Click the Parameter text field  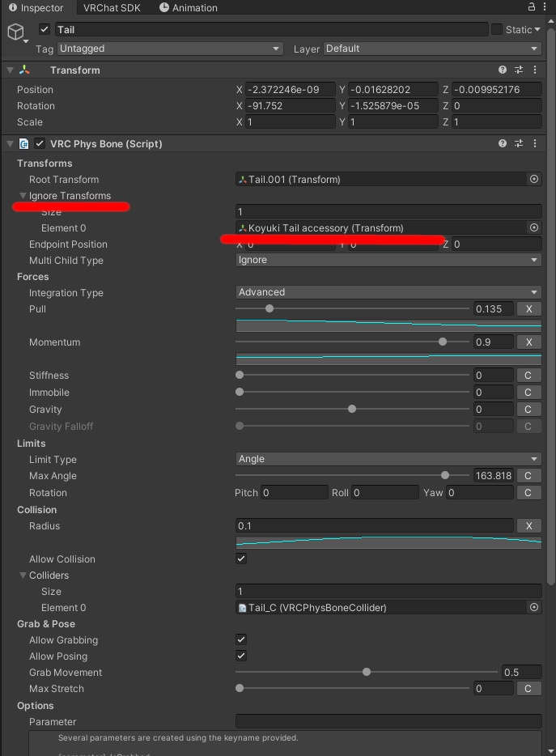(x=388, y=721)
